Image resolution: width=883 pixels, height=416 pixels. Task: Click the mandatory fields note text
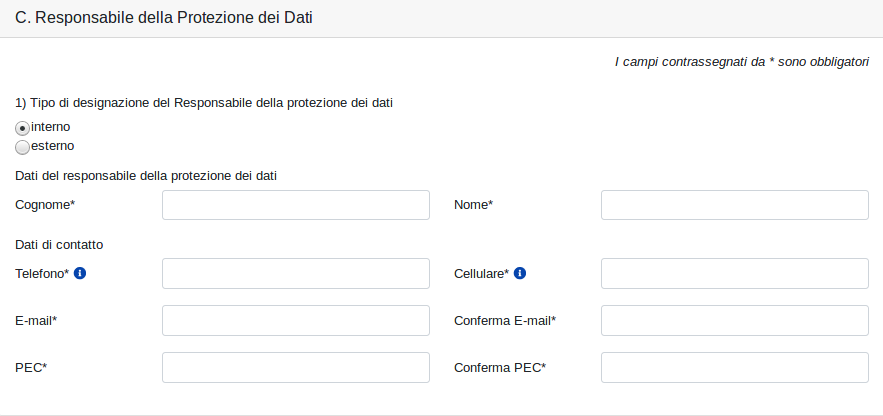click(741, 62)
